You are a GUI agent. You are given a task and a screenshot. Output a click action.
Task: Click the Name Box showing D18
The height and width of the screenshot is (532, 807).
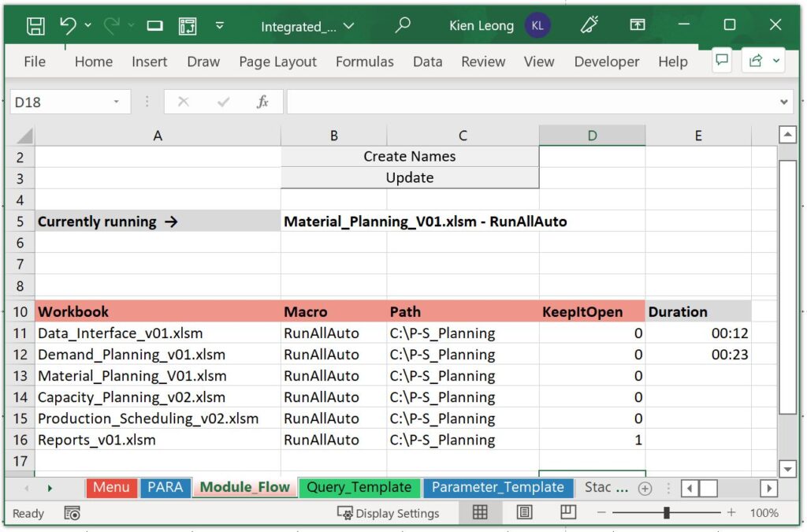coord(61,102)
